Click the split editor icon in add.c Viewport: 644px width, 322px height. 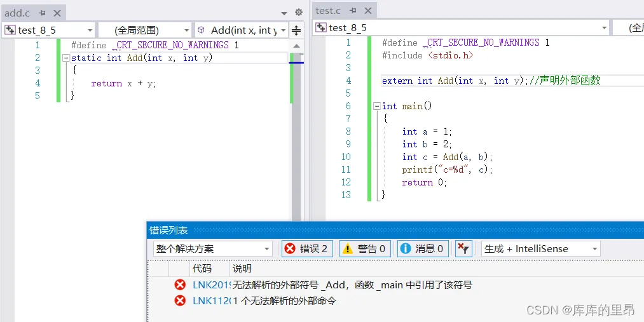pos(296,30)
